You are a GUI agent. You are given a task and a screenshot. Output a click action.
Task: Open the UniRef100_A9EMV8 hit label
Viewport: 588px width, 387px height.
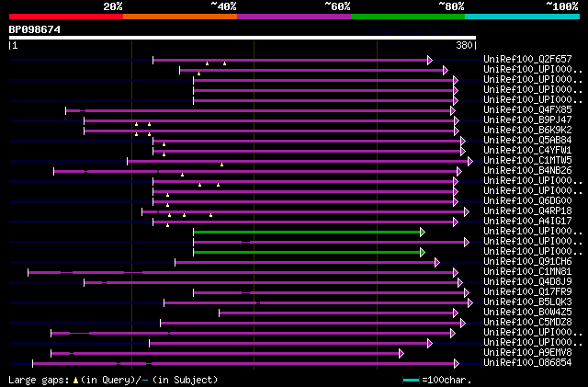[x=527, y=352]
